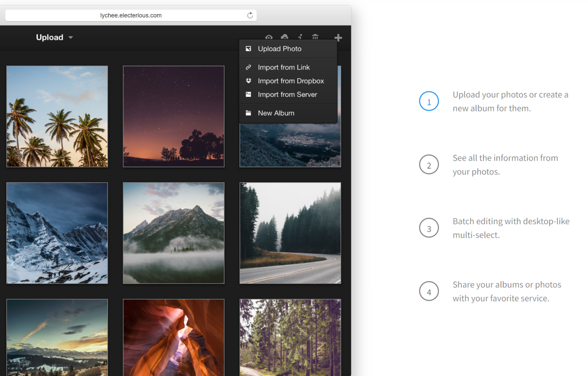588x376 pixels.
Task: Toggle album visibility with the eye icon
Action: (269, 37)
